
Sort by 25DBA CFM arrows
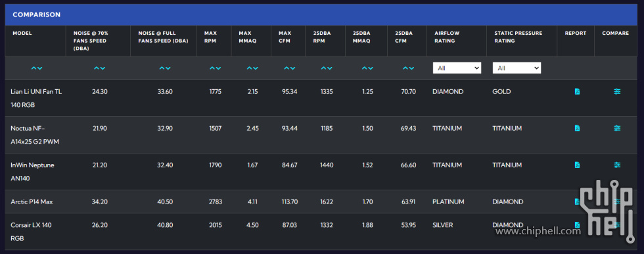coord(408,68)
